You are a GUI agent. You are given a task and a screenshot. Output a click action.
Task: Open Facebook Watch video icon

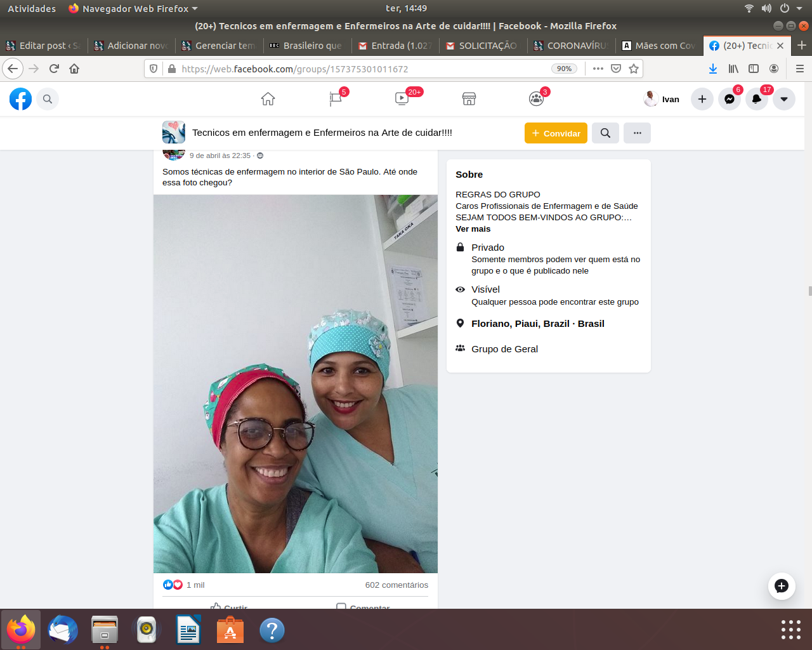[402, 99]
